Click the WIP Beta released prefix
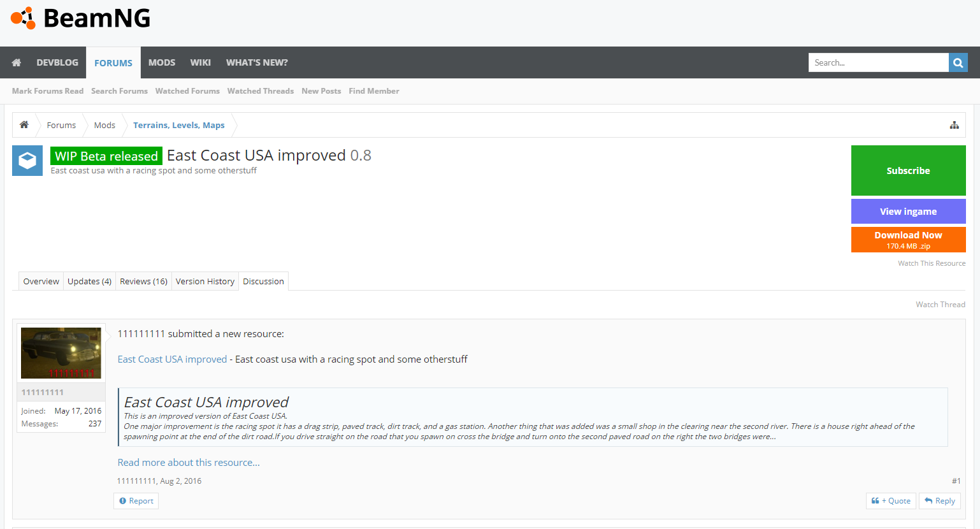980x529 pixels. [x=106, y=156]
